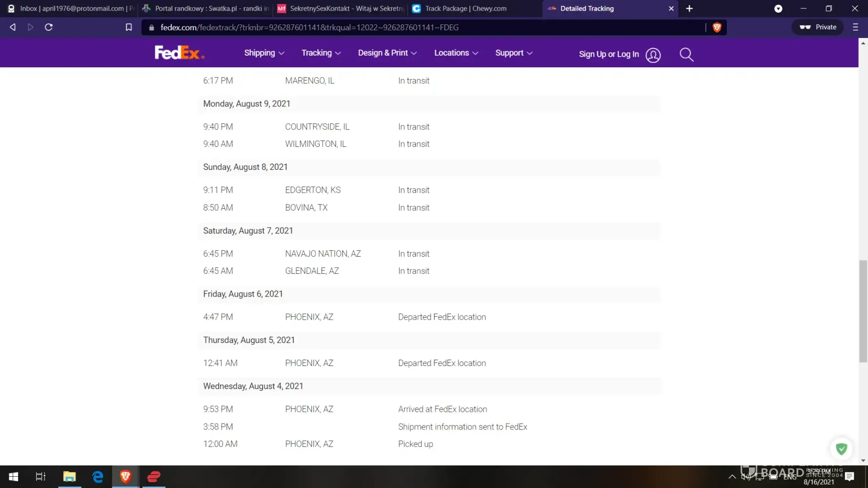Open Brave hamburger menu
This screenshot has height=488, width=868.
click(x=855, y=27)
